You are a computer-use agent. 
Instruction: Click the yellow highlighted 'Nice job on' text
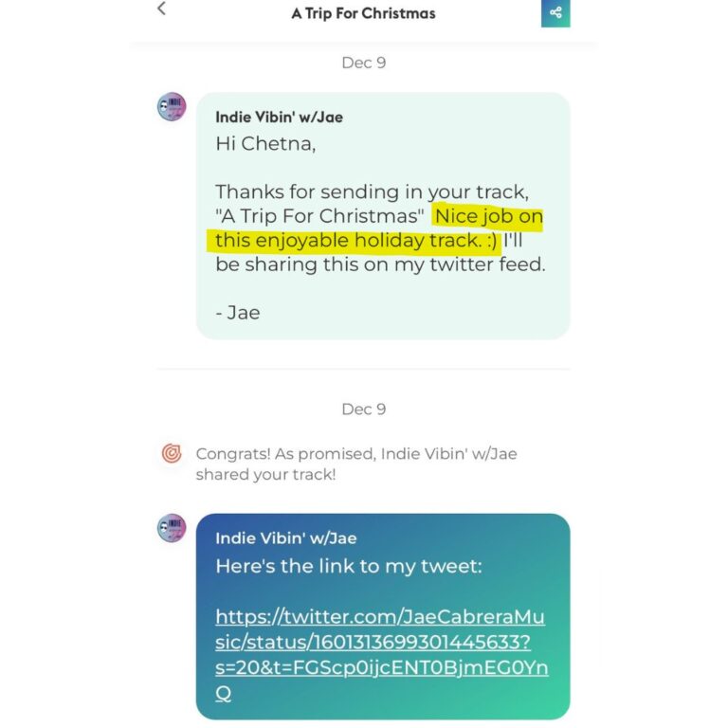[489, 216]
